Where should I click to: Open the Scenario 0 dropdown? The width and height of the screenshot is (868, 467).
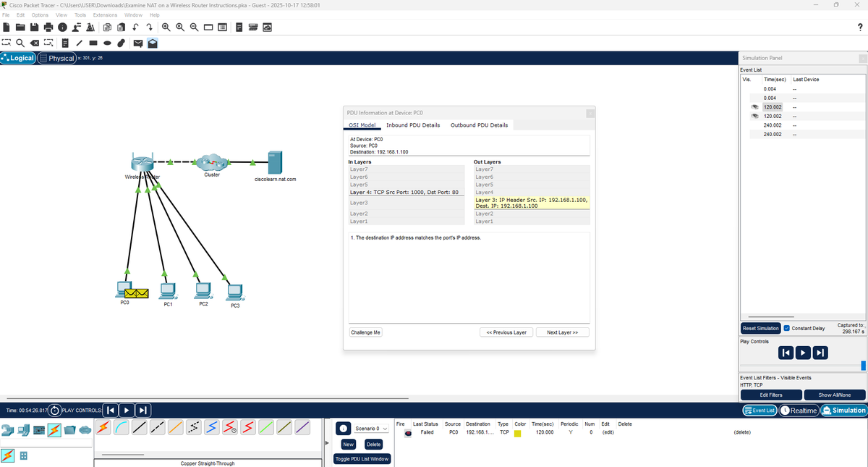click(371, 429)
